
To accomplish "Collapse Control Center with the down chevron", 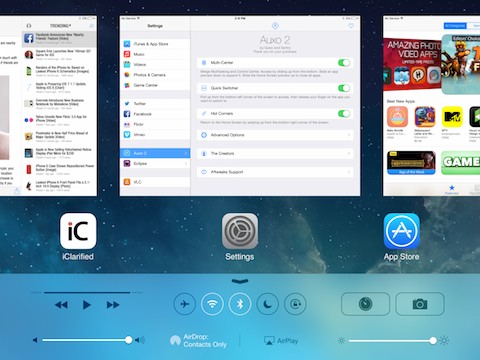I will coord(240,282).
